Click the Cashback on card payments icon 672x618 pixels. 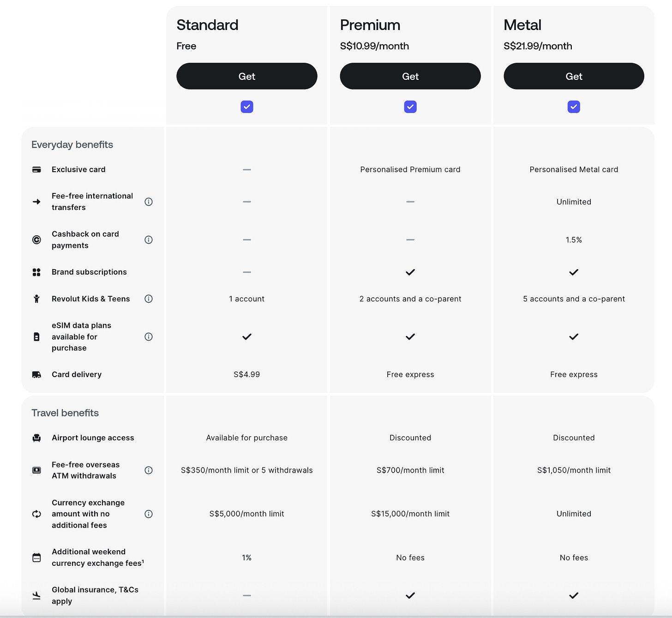point(36,240)
